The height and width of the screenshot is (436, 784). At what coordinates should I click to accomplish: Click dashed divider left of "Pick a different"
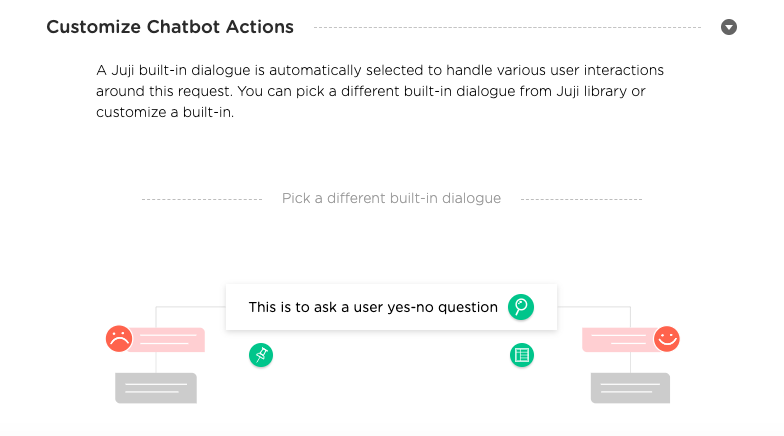[202, 199]
